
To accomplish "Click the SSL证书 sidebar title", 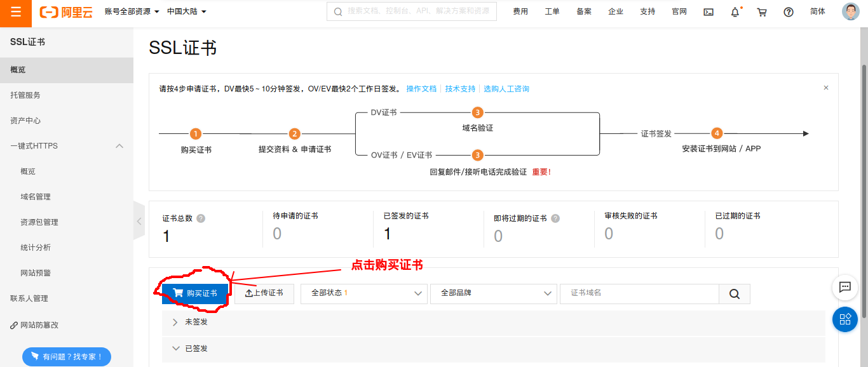I will pos(27,42).
